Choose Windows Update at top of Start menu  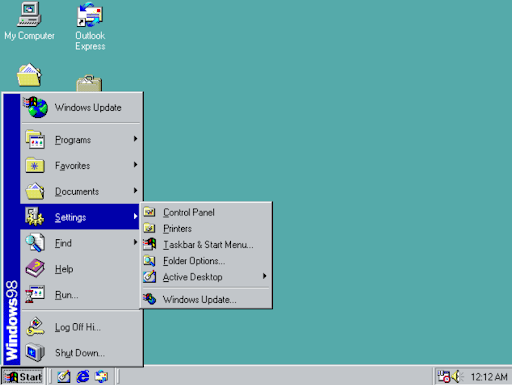click(x=80, y=107)
